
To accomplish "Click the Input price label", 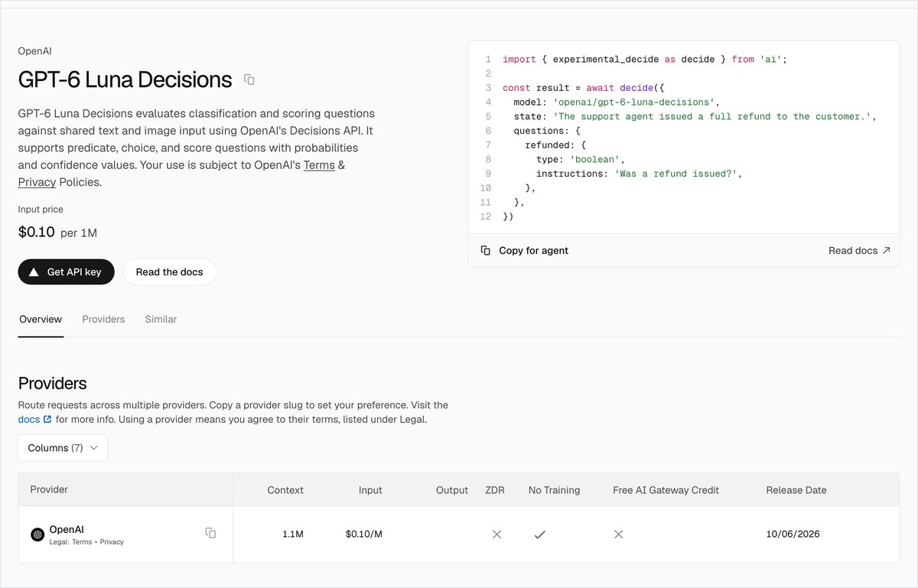I will 41,210.
